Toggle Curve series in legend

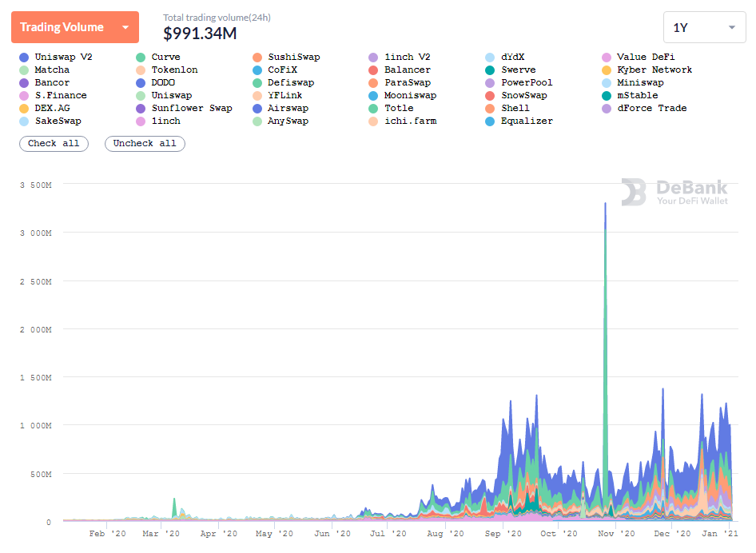(x=158, y=57)
